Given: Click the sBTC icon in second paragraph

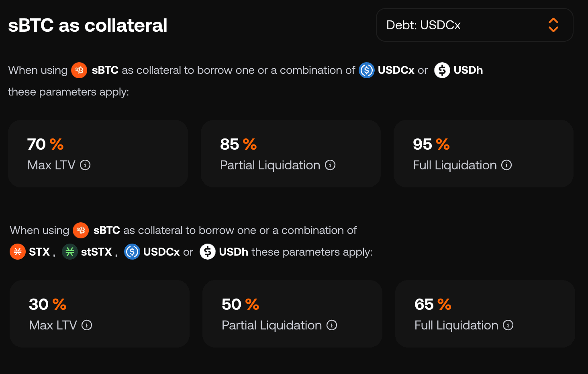Looking at the screenshot, I should [81, 230].
